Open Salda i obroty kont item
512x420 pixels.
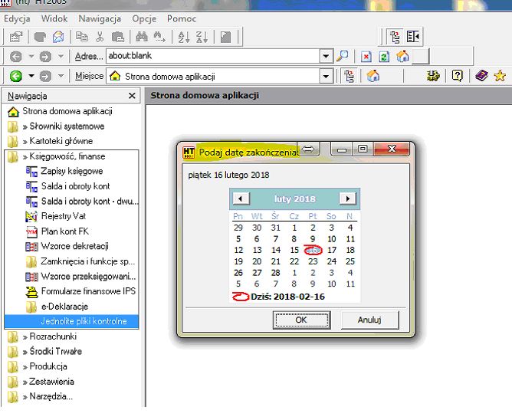[x=68, y=186]
